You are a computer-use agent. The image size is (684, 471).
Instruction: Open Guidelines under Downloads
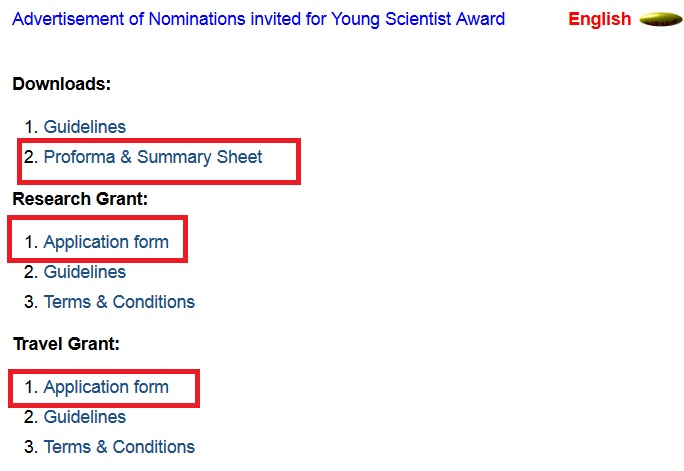[x=85, y=127]
